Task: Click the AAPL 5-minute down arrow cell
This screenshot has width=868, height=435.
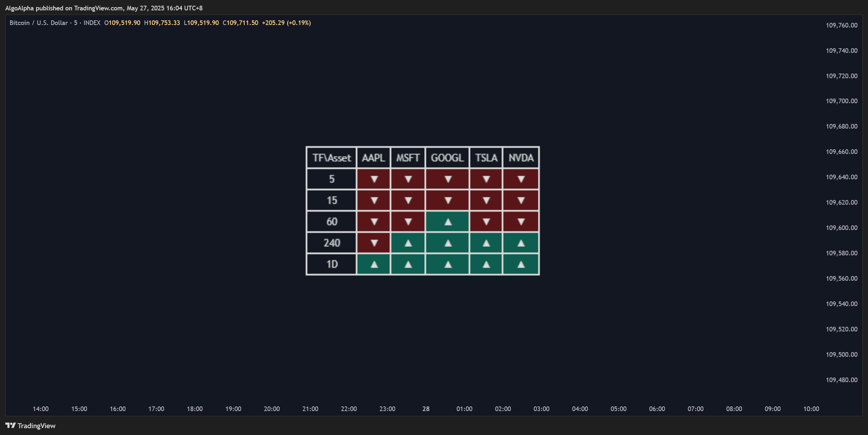Action: [x=374, y=179]
